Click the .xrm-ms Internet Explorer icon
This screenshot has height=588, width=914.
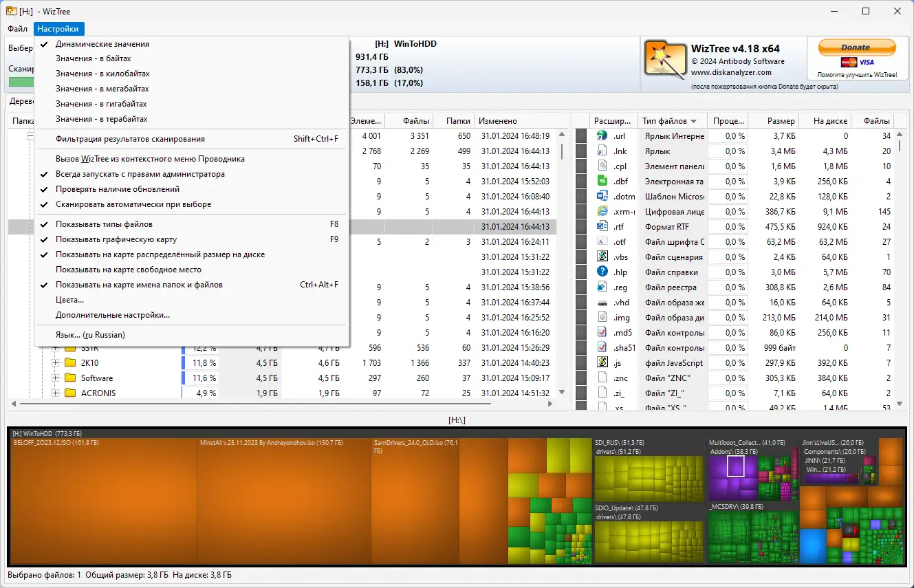click(x=602, y=212)
